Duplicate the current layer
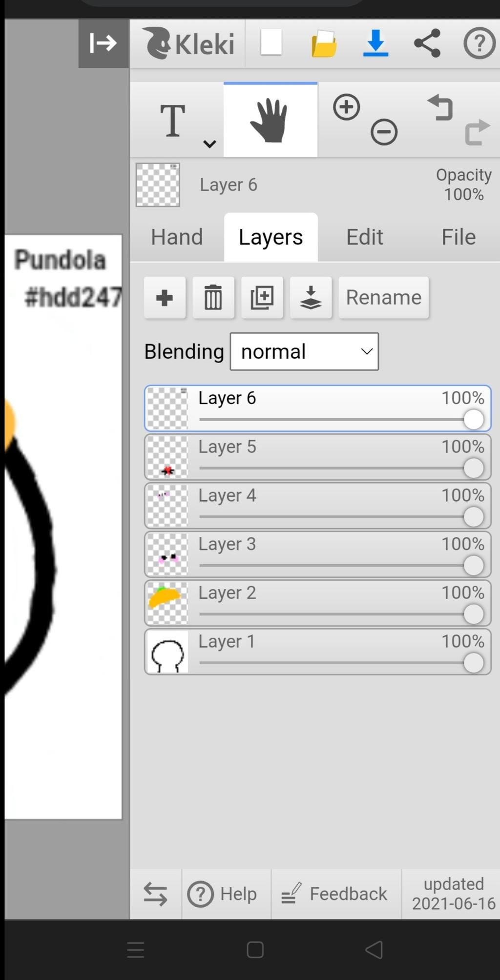This screenshot has width=500, height=980. point(262,298)
